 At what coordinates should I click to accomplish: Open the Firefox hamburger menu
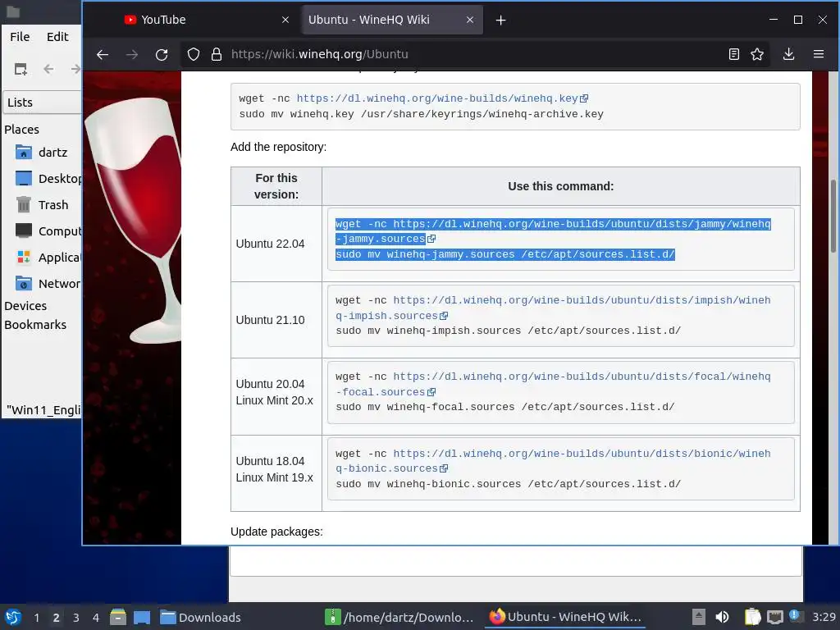819,54
